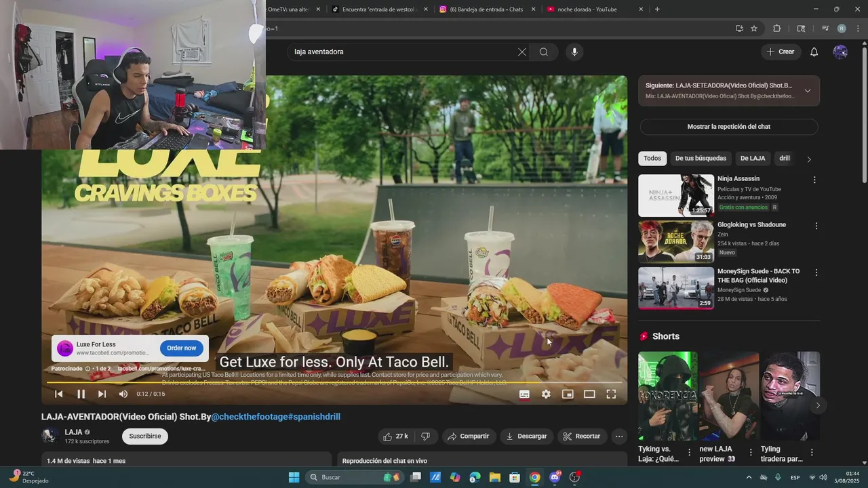Enter fullscreen mode

611,394
